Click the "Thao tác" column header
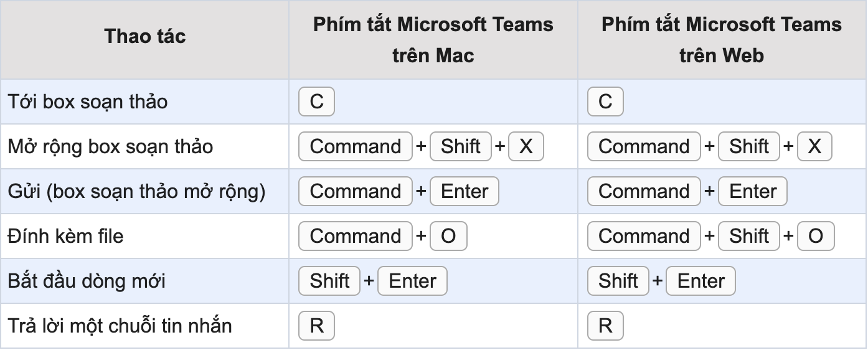868x350 pixels. [x=144, y=37]
